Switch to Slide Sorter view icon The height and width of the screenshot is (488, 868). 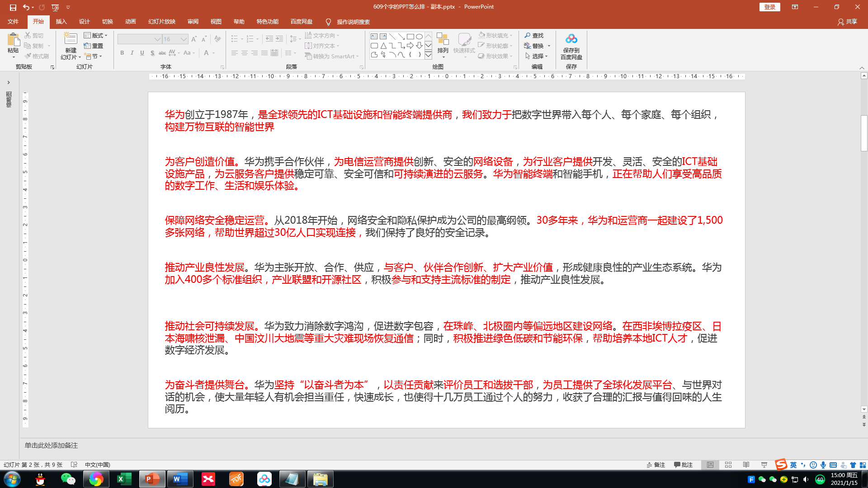click(728, 465)
